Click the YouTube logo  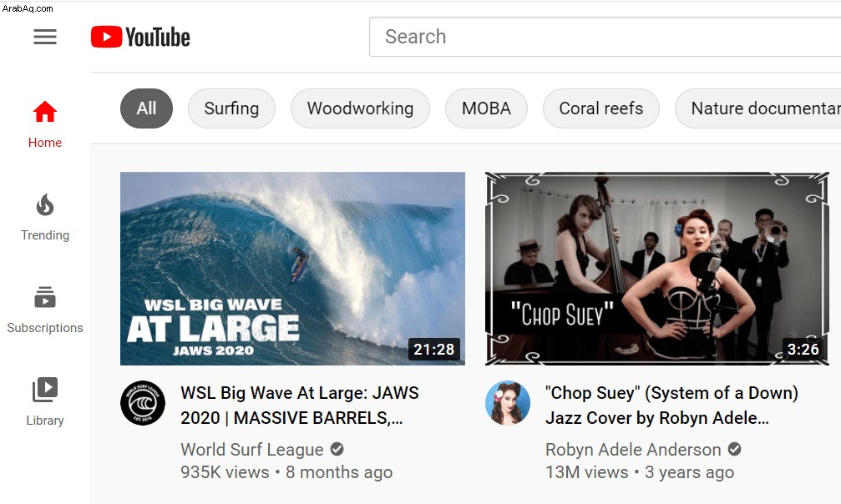point(140,37)
